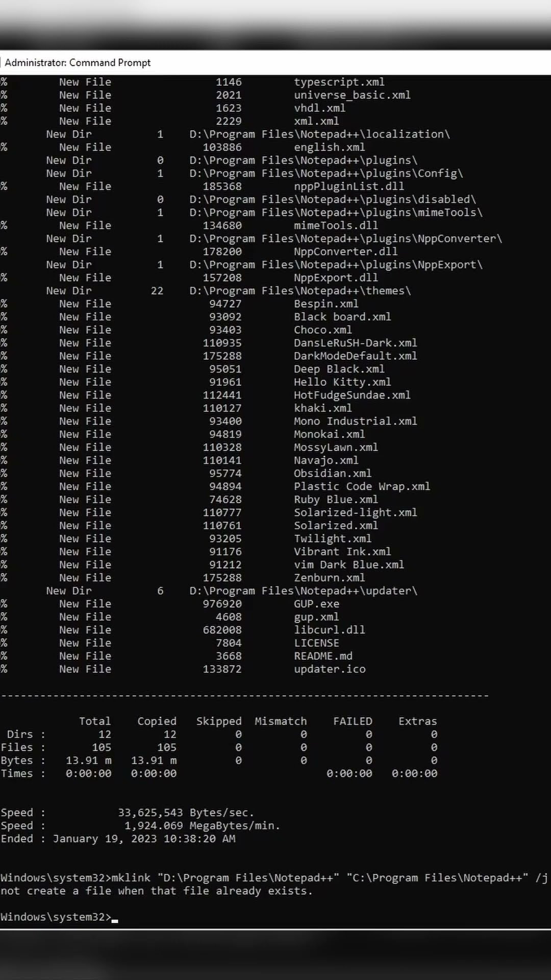Image resolution: width=551 pixels, height=980 pixels.
Task: Click the updater\ directory path line
Action: (x=303, y=591)
